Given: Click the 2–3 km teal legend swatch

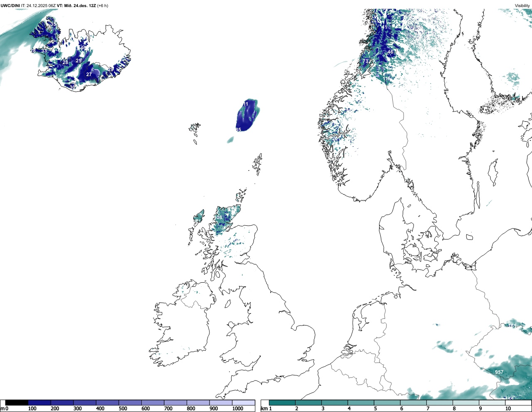Looking at the screenshot, I should click(x=308, y=402).
